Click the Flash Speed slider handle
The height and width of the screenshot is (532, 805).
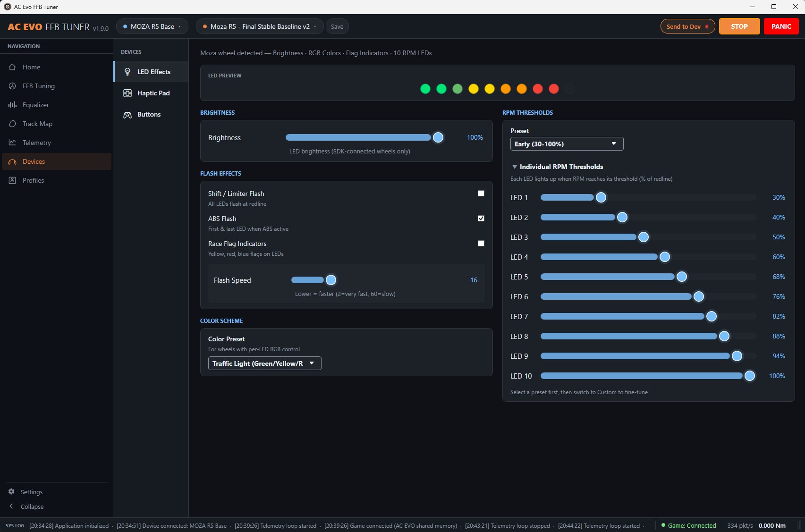(x=331, y=280)
